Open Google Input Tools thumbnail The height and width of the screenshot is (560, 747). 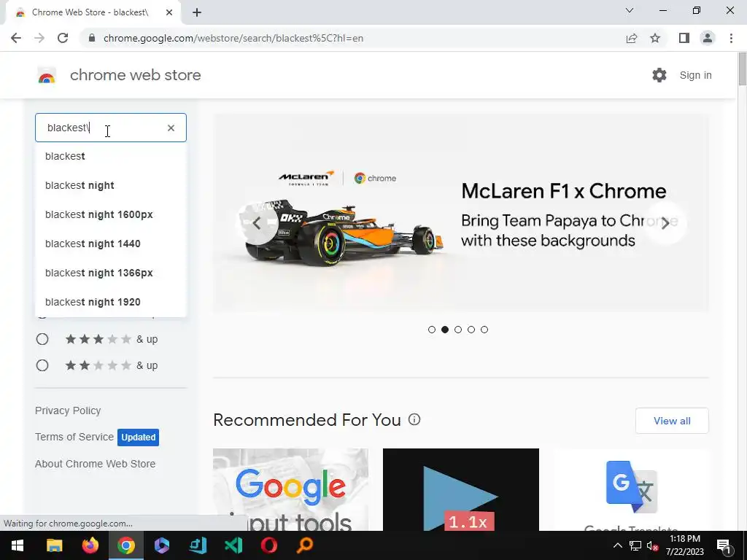point(290,489)
